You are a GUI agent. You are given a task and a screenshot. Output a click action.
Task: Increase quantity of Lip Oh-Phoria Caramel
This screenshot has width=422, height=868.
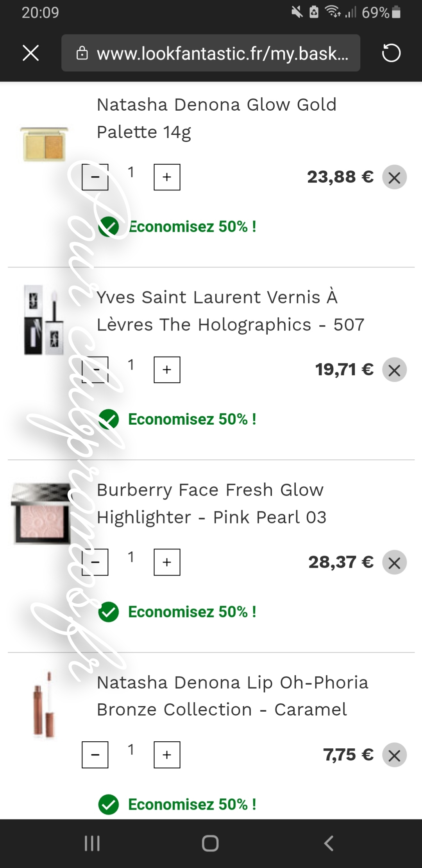pos(167,755)
